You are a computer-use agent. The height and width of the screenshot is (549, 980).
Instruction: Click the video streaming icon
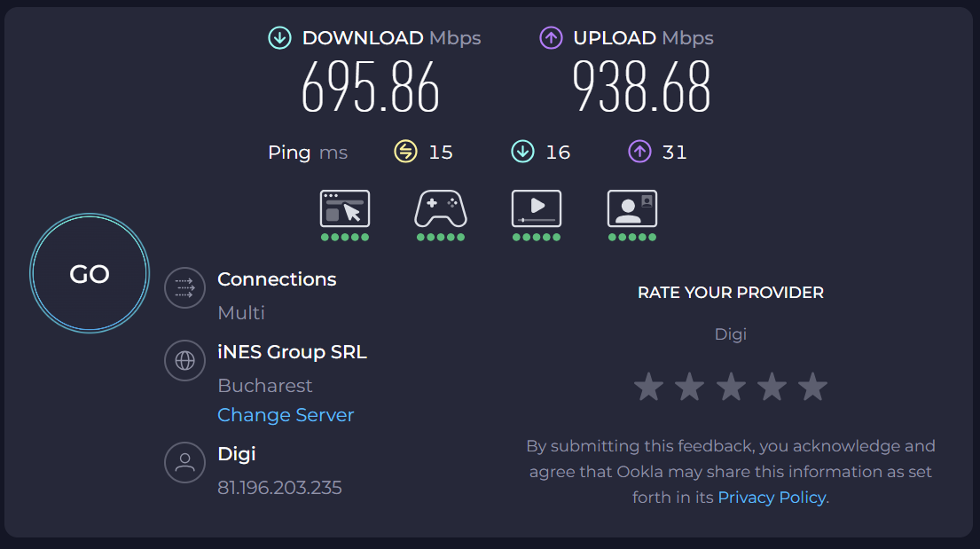(x=536, y=209)
